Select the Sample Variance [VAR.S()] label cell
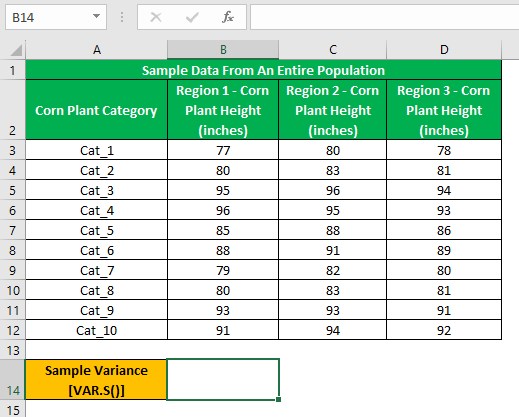Screen dimensions: 519x417 (x=96, y=380)
